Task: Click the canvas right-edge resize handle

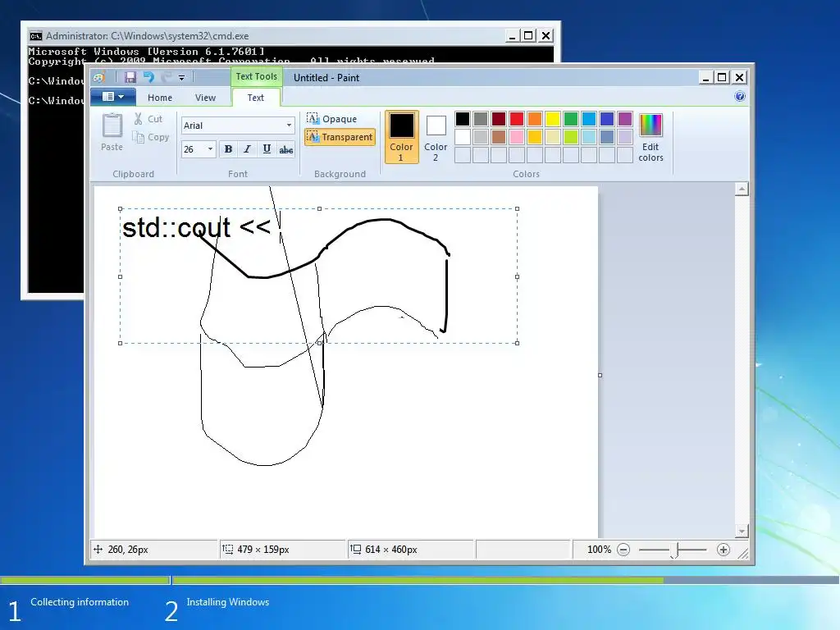Action: (600, 375)
